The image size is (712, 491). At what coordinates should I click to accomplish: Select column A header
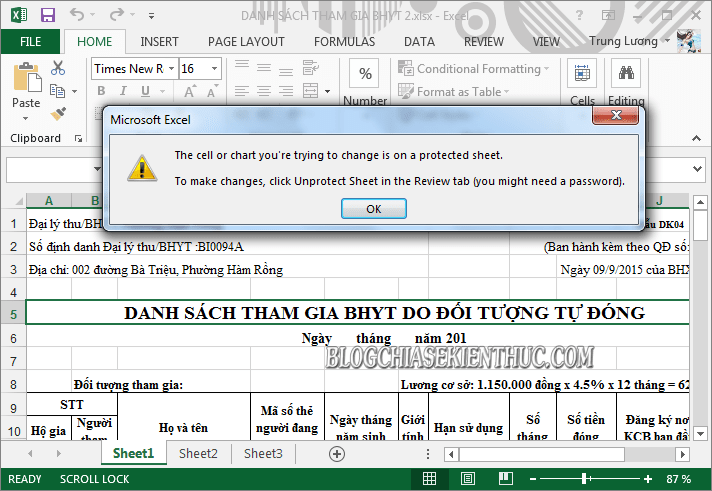(49, 200)
